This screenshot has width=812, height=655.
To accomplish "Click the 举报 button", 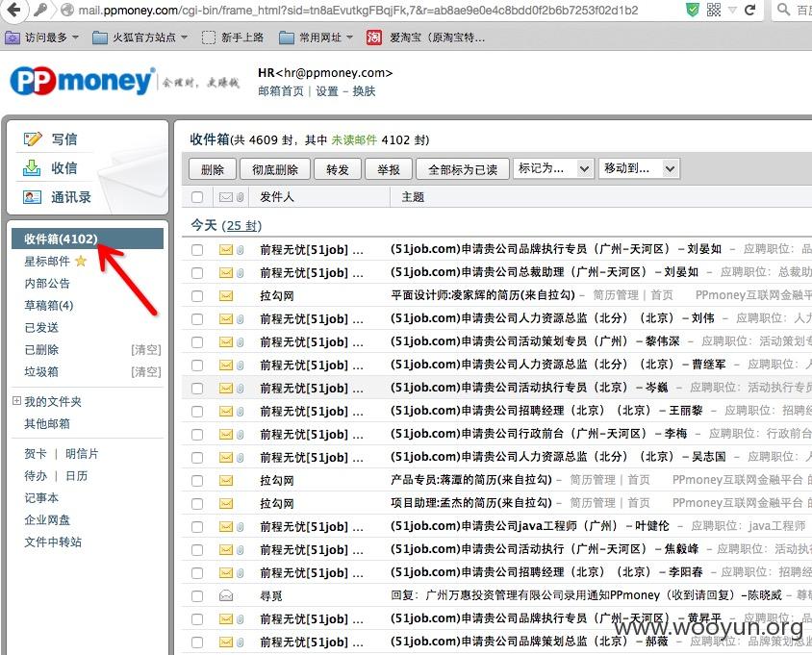I will click(x=389, y=169).
